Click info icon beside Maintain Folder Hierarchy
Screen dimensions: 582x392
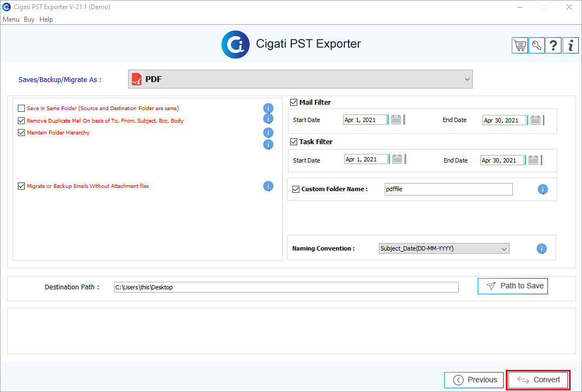[269, 133]
